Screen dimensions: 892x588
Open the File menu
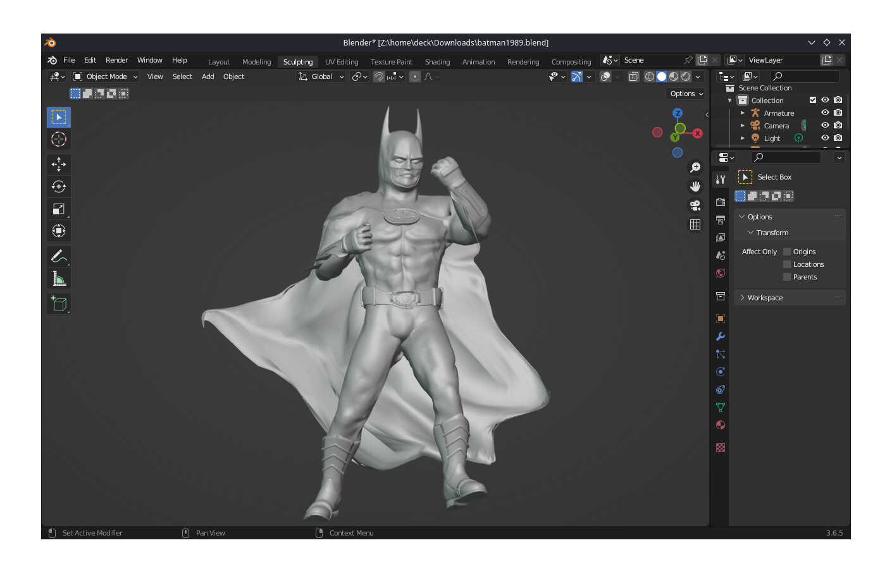click(69, 60)
